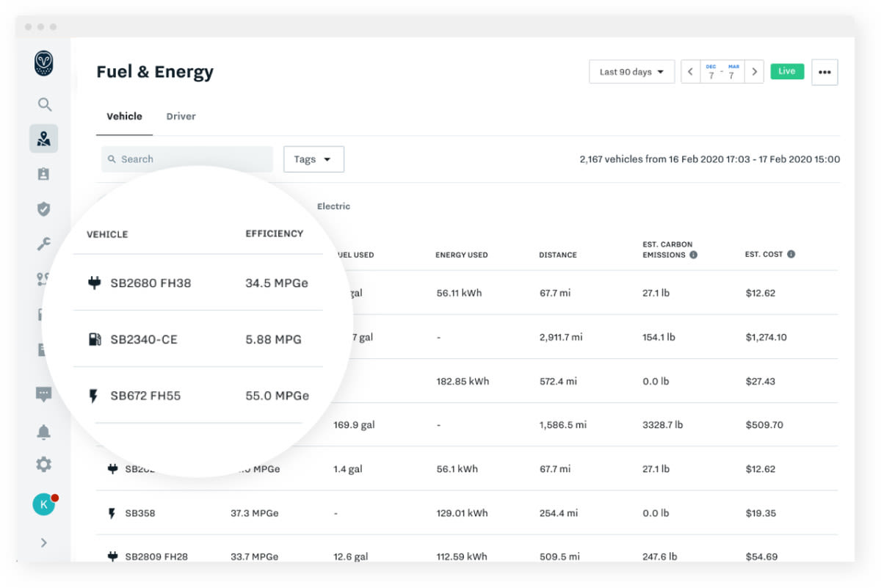Click the '33.7 MPGe' efficiency value

click(255, 556)
